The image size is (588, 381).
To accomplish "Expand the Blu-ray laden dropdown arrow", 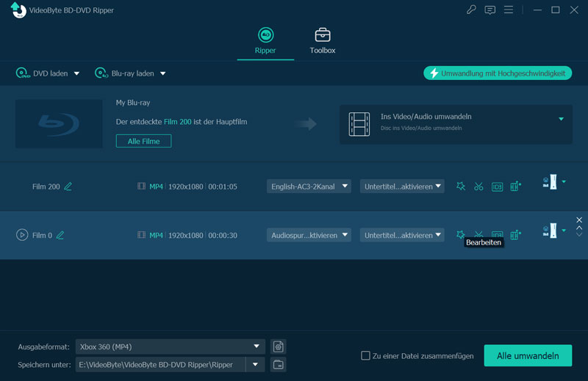I will (162, 73).
